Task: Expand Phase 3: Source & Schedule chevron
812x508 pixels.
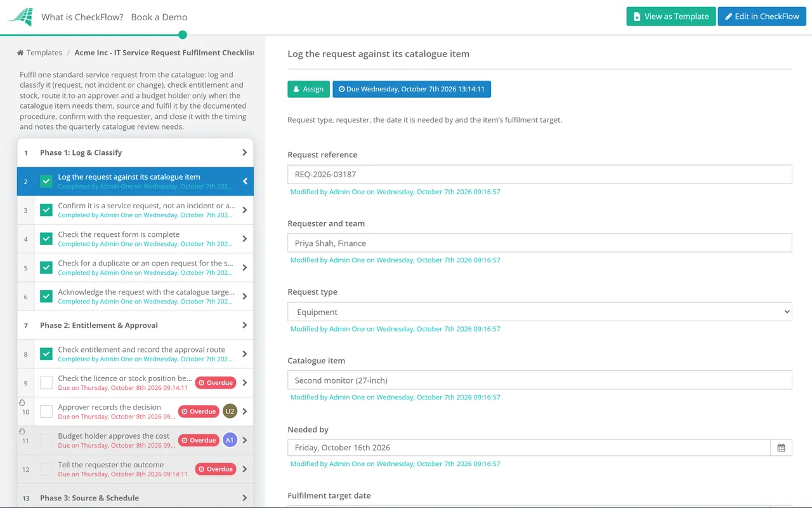Action: pyautogui.click(x=245, y=498)
